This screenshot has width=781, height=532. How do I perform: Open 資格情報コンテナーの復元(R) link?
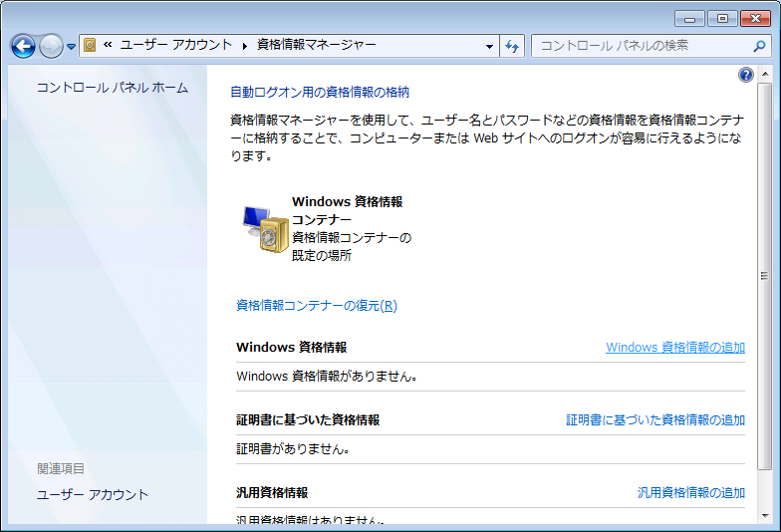[x=317, y=305]
